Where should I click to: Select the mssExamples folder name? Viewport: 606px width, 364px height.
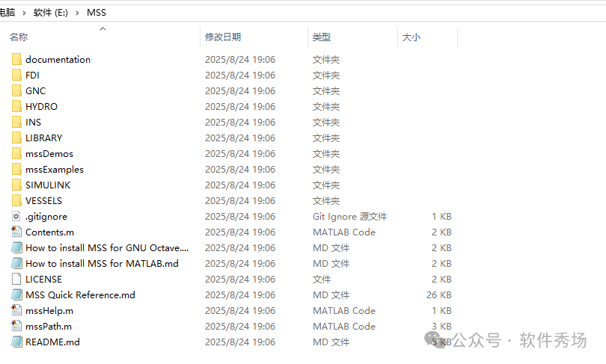[x=55, y=169]
